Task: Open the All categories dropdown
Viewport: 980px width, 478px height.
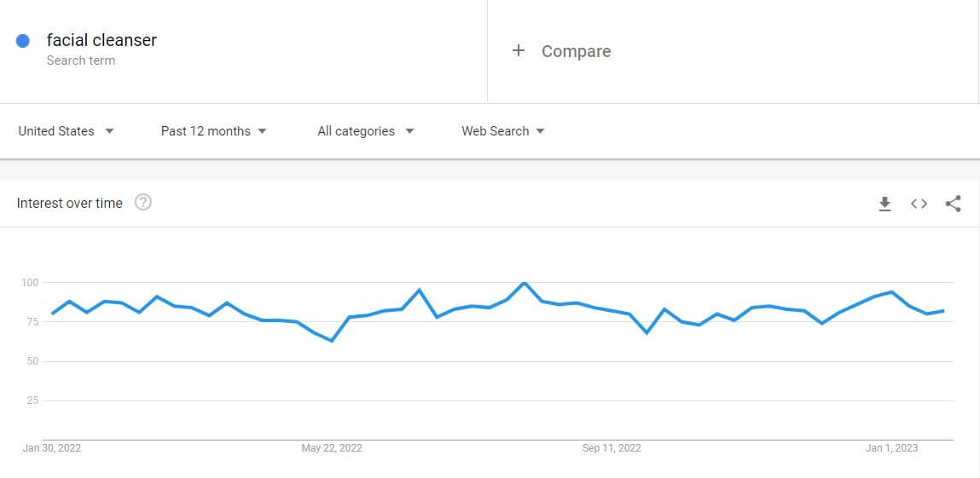Action: [x=366, y=131]
